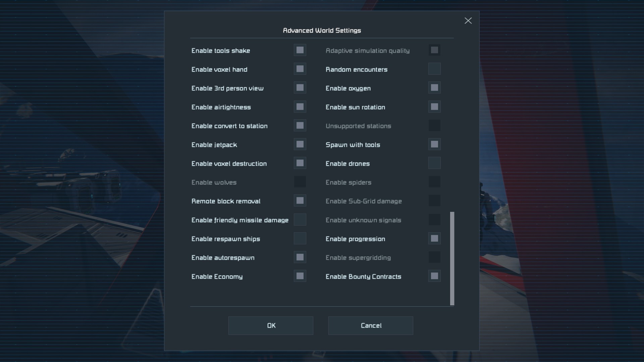The image size is (644, 362).
Task: Toggle Enable tools shake checkbox
Action: [x=300, y=50]
